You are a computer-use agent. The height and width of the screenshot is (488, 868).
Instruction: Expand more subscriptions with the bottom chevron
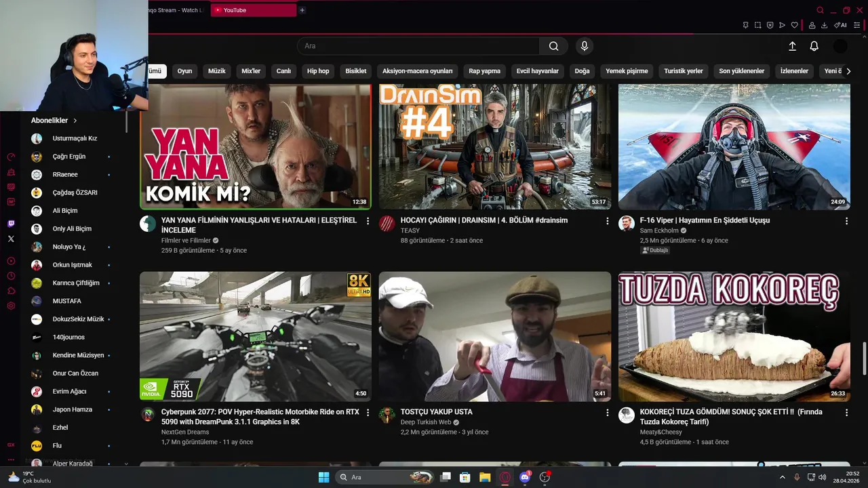126,464
